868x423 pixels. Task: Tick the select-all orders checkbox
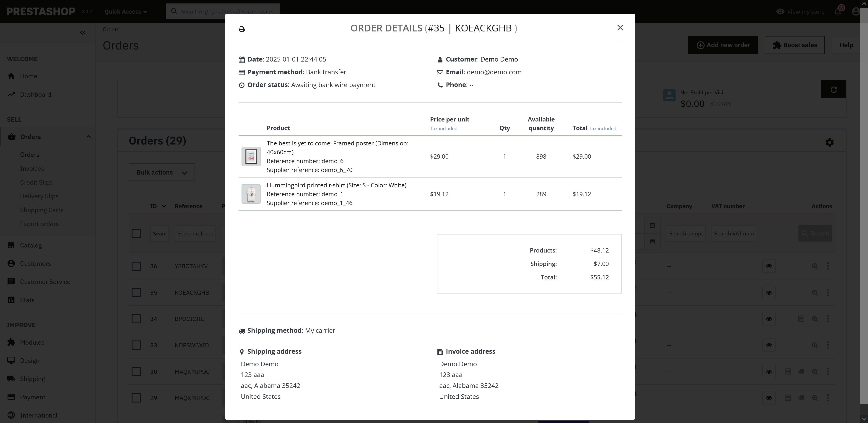point(136,233)
